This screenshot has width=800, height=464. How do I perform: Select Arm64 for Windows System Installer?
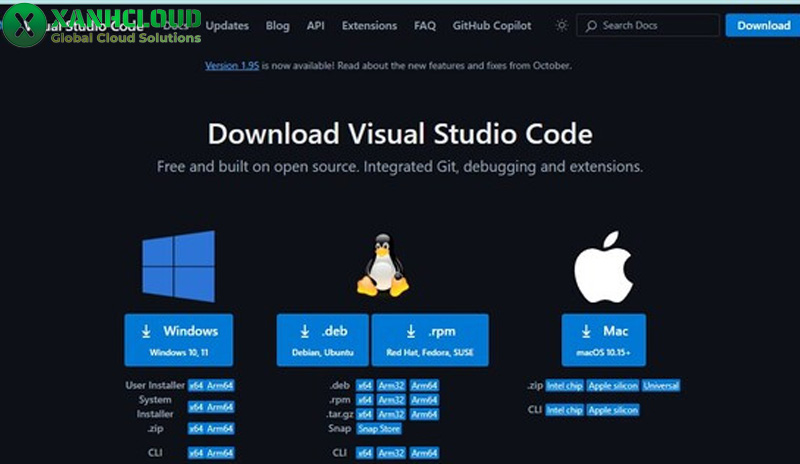(220, 407)
